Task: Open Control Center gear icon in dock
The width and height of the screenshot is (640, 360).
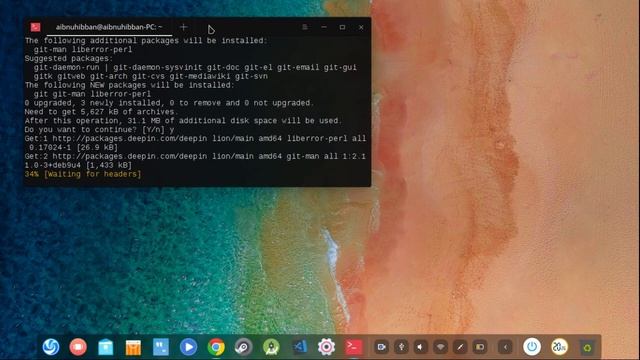Action: (x=326, y=347)
